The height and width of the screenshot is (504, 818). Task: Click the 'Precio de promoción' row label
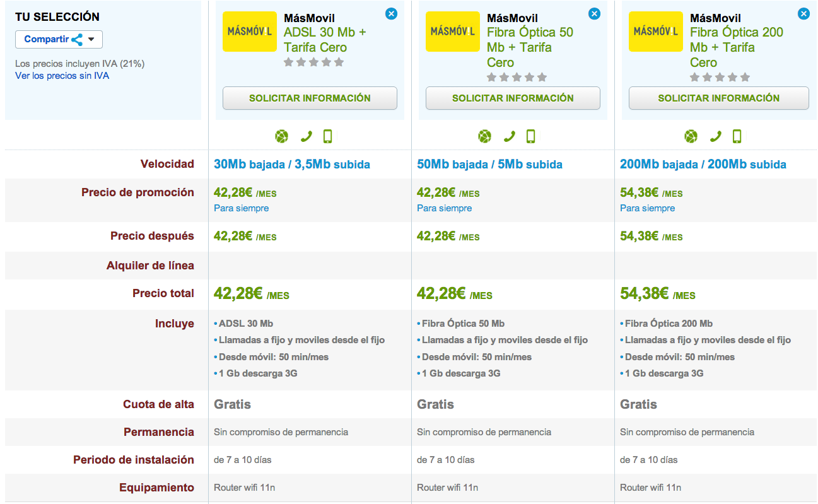[137, 192]
